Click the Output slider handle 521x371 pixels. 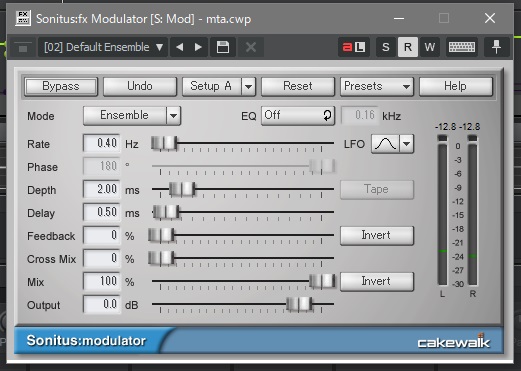299,304
